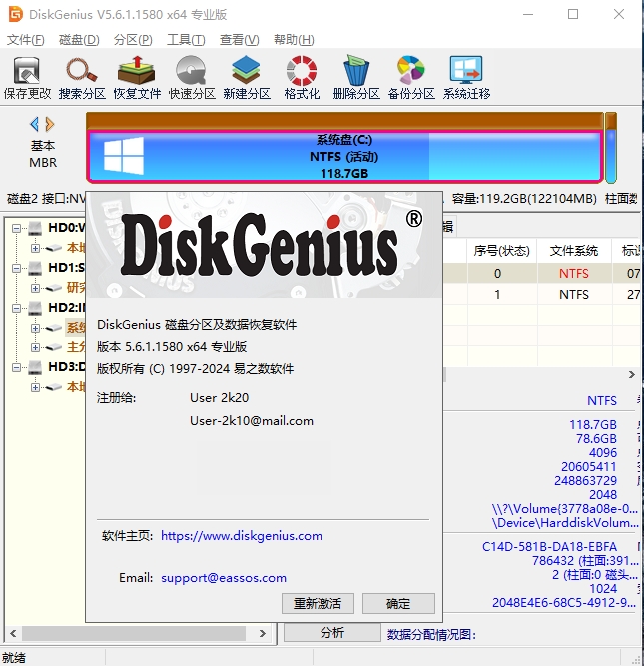
Task: Click the 20605411 value in details
Action: click(x=589, y=466)
